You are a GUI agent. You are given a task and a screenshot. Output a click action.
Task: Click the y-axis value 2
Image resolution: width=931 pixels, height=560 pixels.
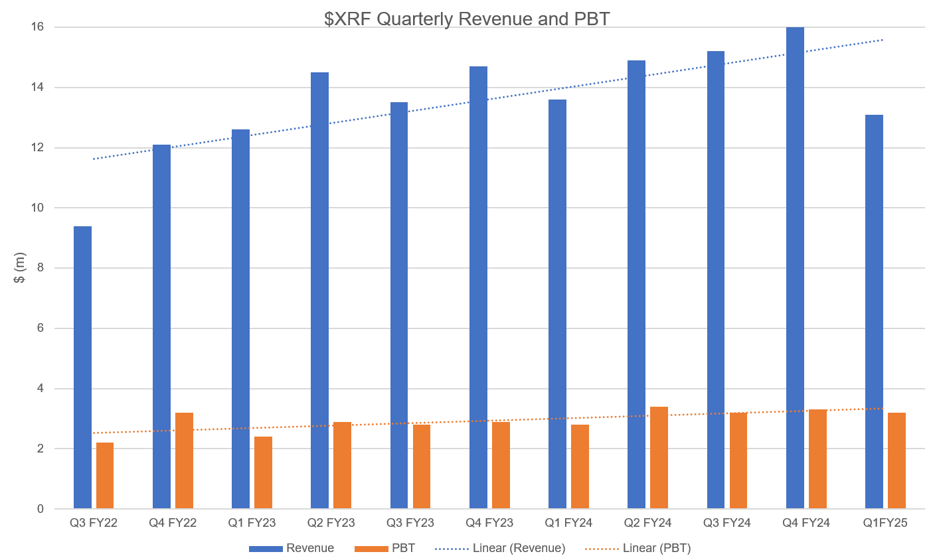click(x=41, y=449)
